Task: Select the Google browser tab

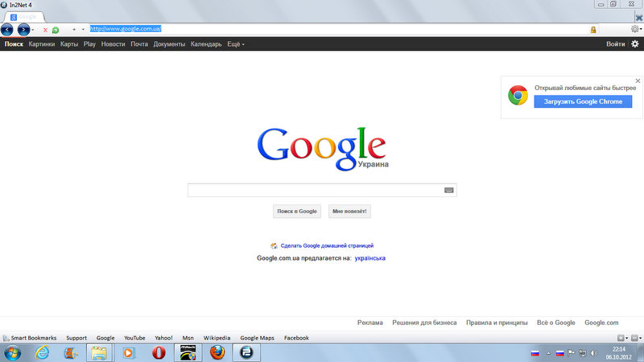Action: (24, 17)
